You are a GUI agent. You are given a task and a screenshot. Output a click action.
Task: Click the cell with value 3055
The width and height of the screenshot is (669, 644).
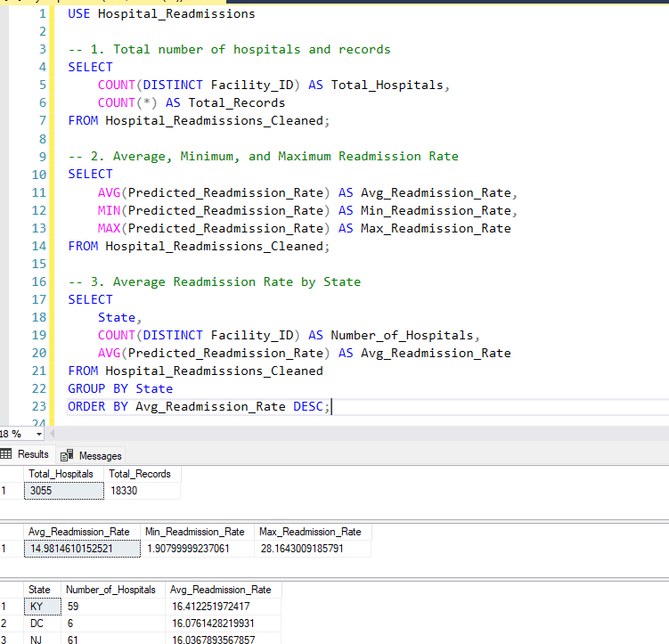pos(64,491)
